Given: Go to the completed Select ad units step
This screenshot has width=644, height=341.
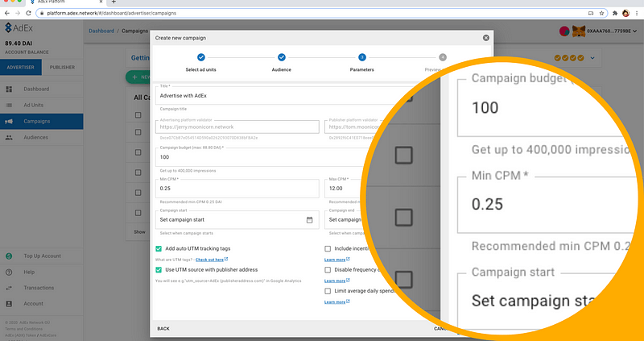Looking at the screenshot, I should click(200, 57).
